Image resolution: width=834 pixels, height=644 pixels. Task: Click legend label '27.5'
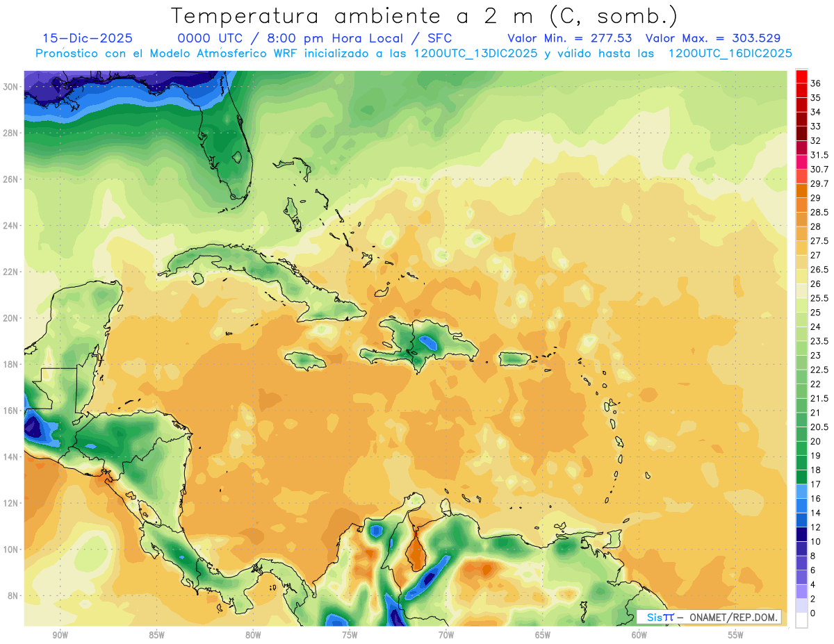click(819, 240)
